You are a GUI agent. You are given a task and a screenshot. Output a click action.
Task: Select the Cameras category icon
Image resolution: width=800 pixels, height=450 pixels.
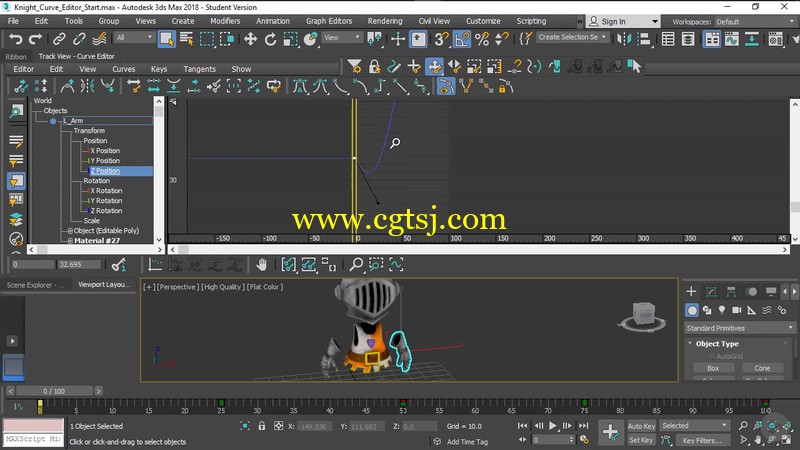coord(736,310)
